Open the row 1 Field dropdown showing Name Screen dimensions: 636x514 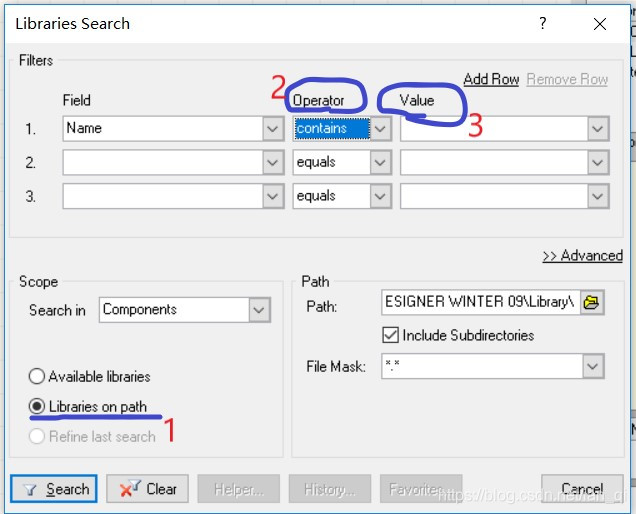pos(273,129)
